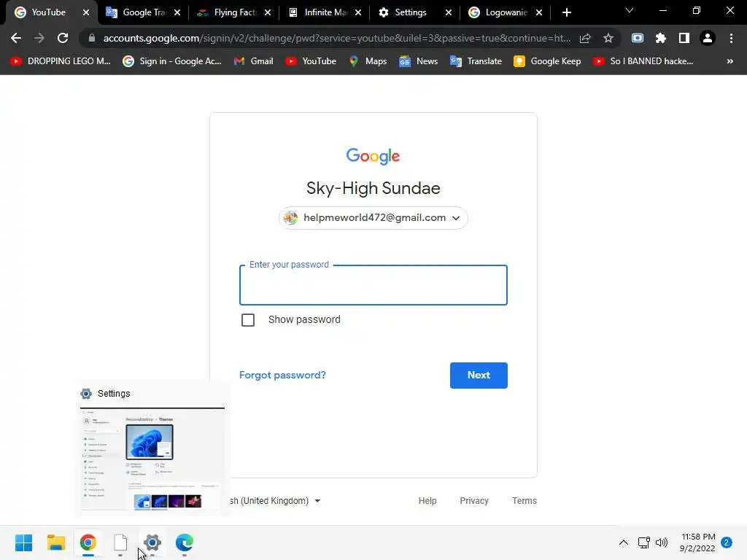Open the taskbar clock showing 11:58 PM
Image resolution: width=747 pixels, height=560 pixels.
pos(698,542)
